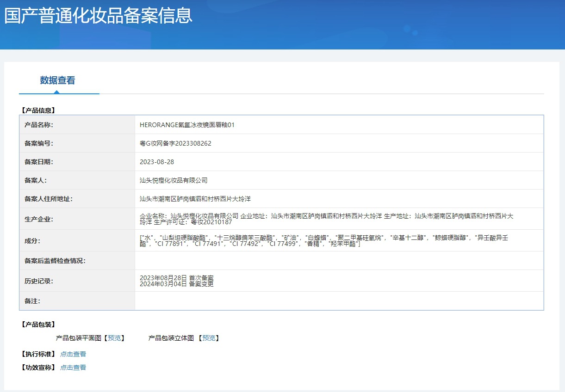This screenshot has width=565, height=392.
Task: Open 点击查看 link for 执行标准
Action: click(73, 354)
